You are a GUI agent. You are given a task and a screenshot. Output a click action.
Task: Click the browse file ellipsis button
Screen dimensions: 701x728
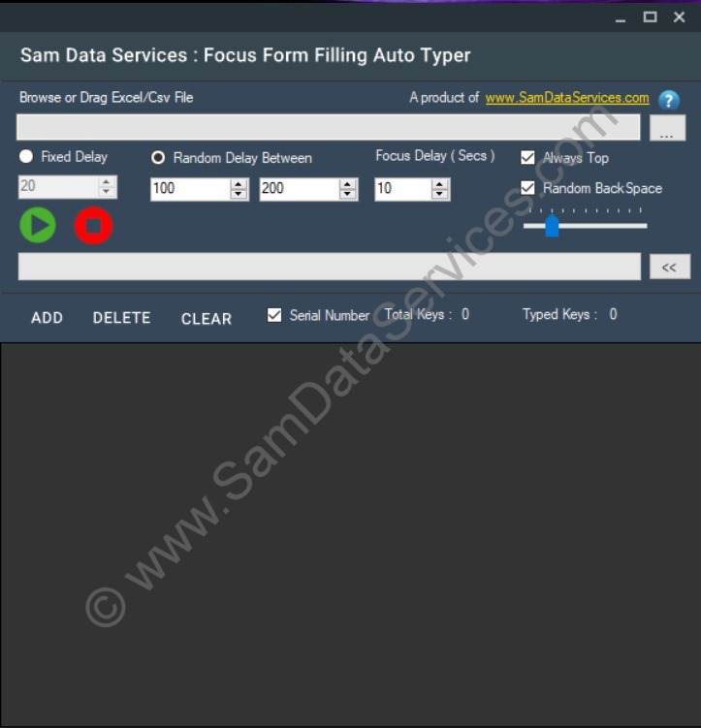[x=667, y=128]
